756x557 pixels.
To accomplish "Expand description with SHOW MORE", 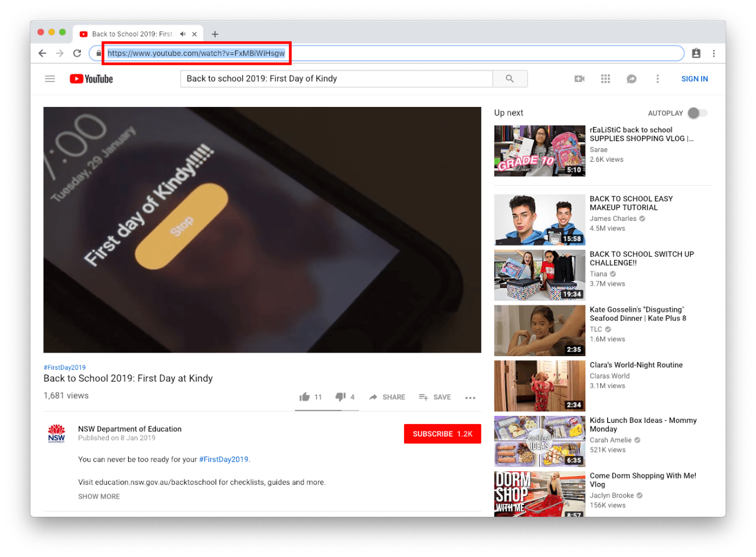I will (99, 496).
